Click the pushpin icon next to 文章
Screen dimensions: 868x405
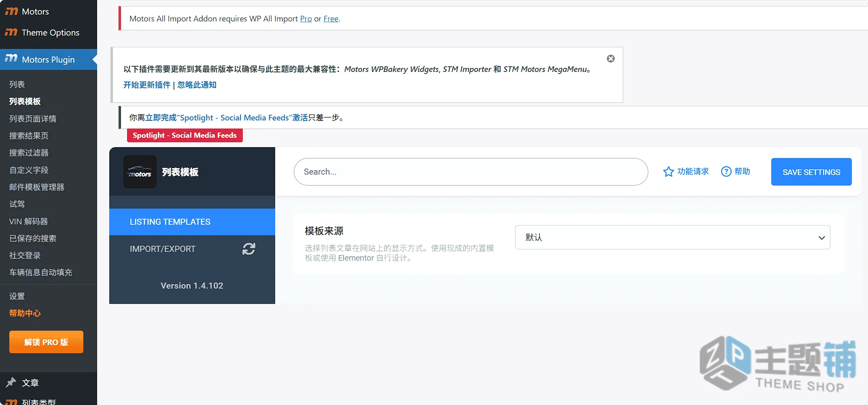coord(11,382)
